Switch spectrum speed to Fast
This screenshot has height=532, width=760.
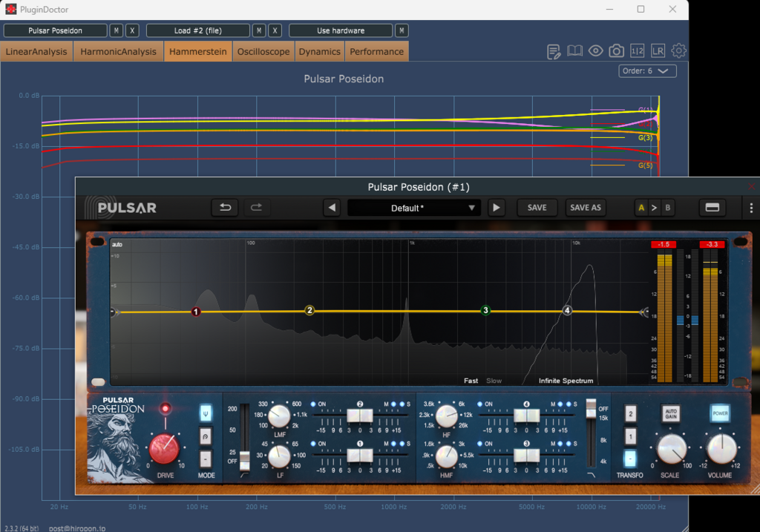(471, 381)
